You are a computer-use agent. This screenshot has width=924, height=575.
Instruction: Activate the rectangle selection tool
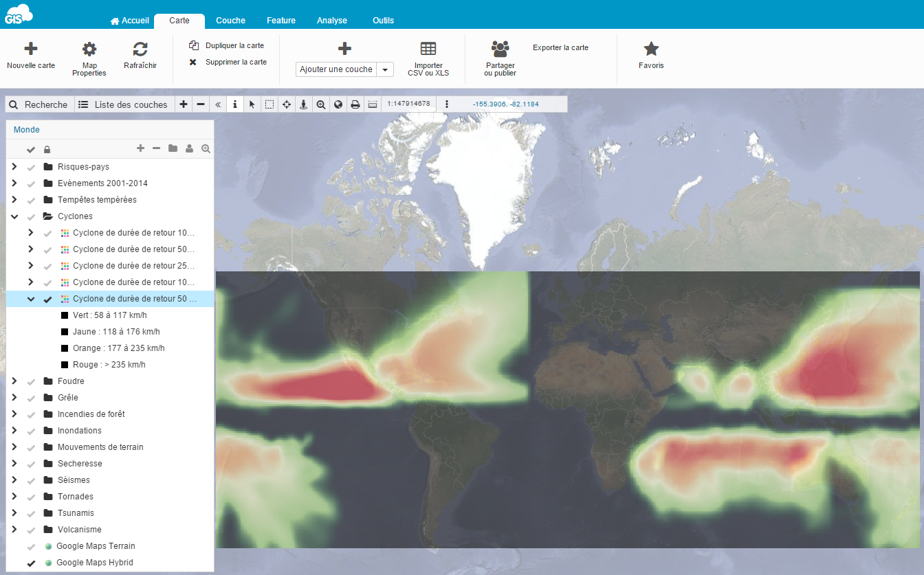point(269,104)
